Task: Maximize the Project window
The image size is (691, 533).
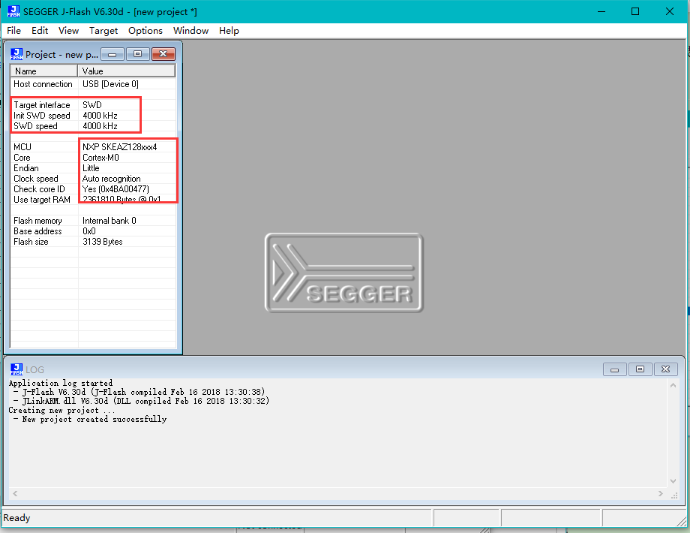Action: [x=137, y=54]
